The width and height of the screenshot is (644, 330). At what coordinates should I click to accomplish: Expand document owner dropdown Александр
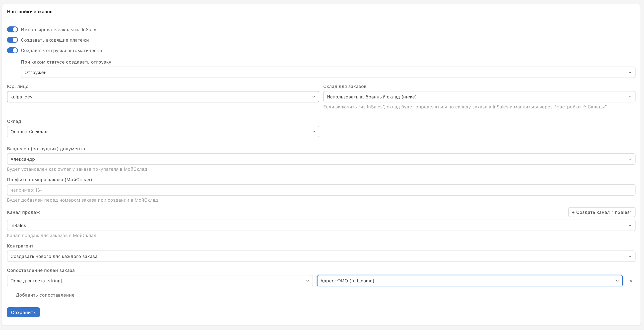[x=321, y=159]
